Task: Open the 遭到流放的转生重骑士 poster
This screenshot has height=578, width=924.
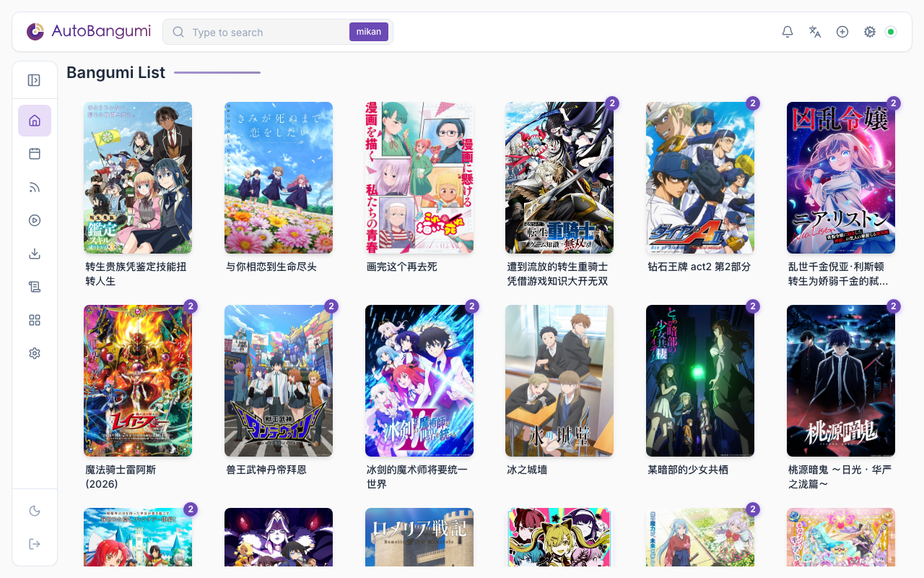Action: point(559,178)
